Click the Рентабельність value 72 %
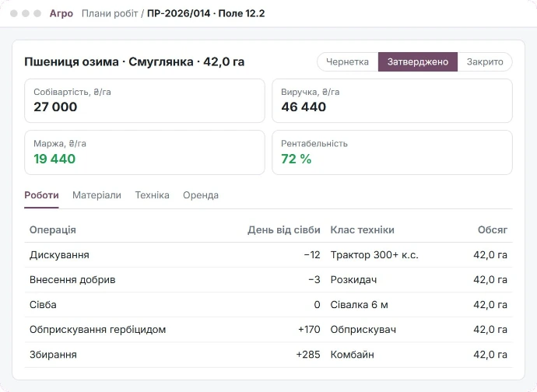Screen dimensions: 537x392 (x=297, y=159)
